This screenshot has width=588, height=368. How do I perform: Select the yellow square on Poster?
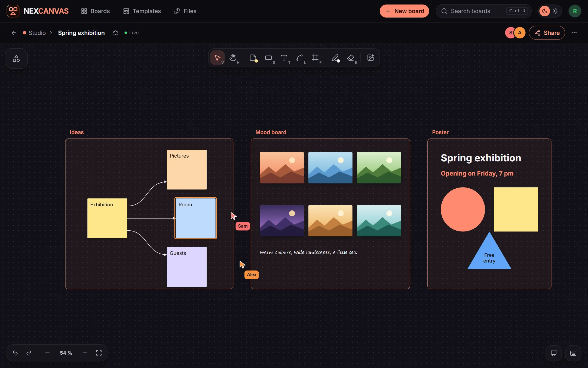pos(516,209)
